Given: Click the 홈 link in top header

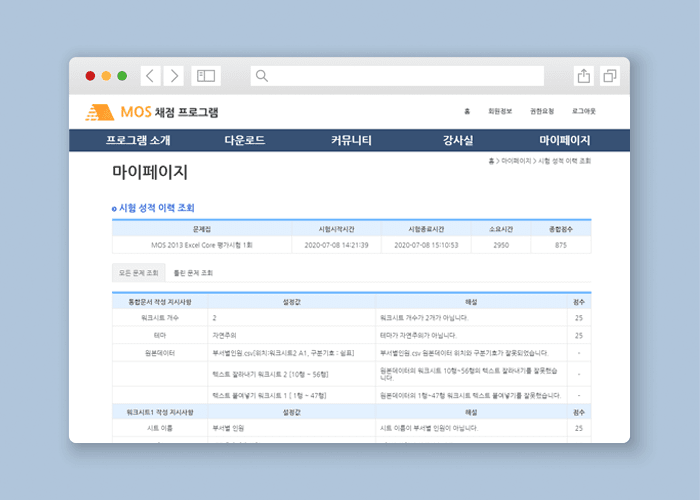Looking at the screenshot, I should point(467,111).
